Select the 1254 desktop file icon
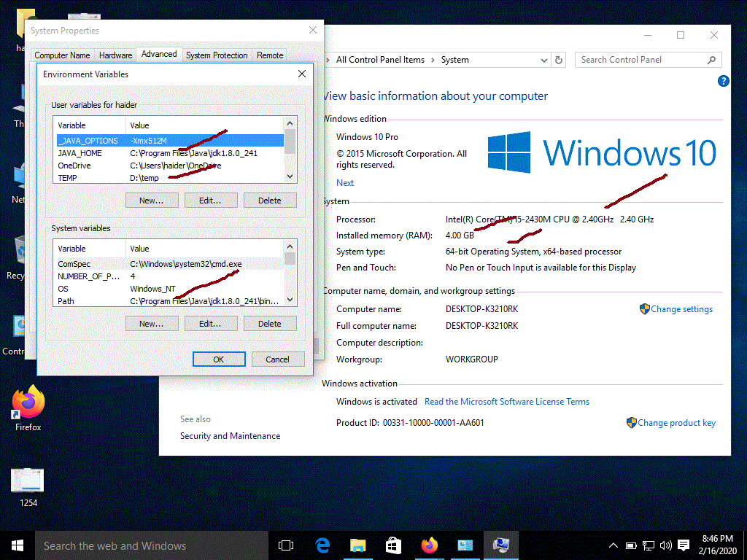The height and width of the screenshot is (560, 747). (28, 488)
